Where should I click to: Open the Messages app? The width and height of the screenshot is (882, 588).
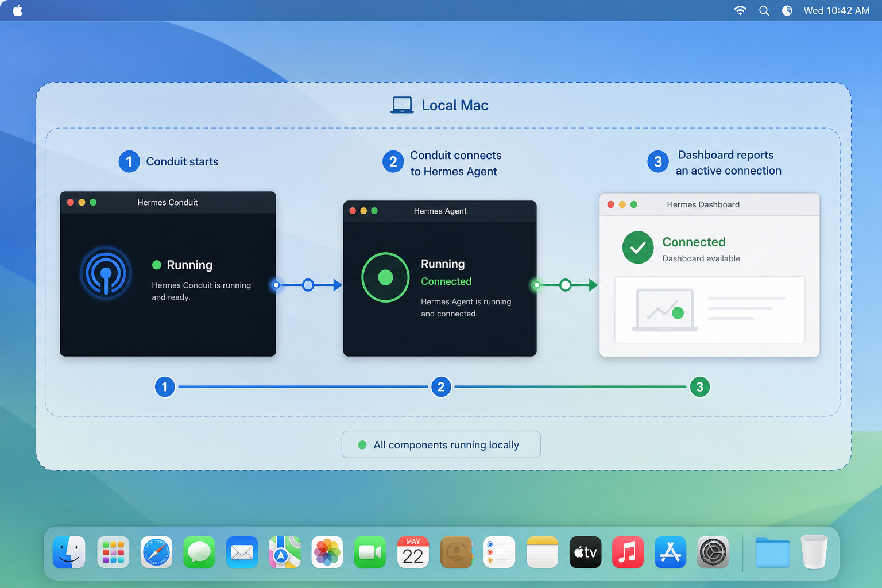[199, 552]
